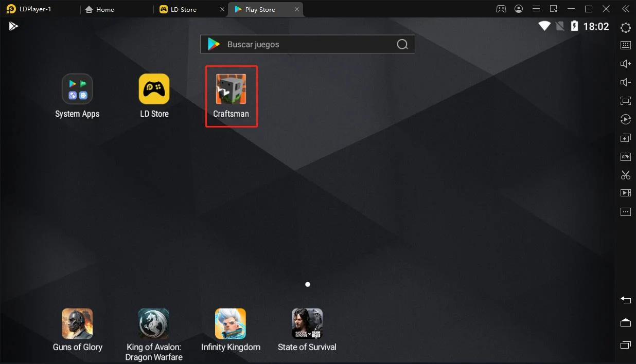Click the Android Home button in sidebar
Image resolution: width=636 pixels, height=364 pixels.
point(626,322)
